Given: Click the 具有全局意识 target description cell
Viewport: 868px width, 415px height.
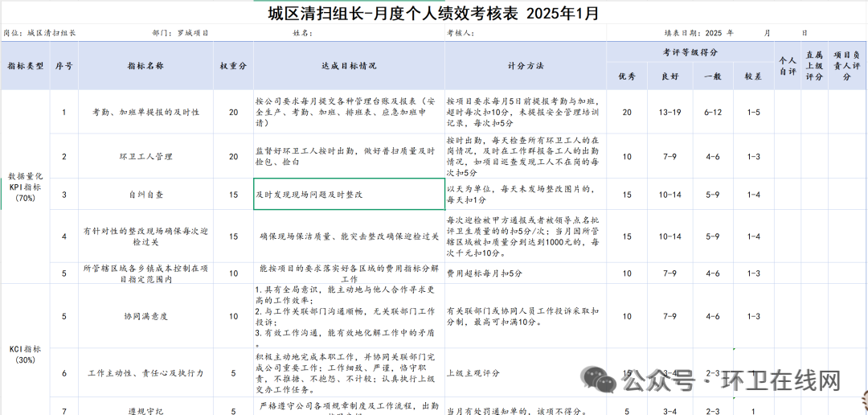Looking at the screenshot, I should (349, 316).
